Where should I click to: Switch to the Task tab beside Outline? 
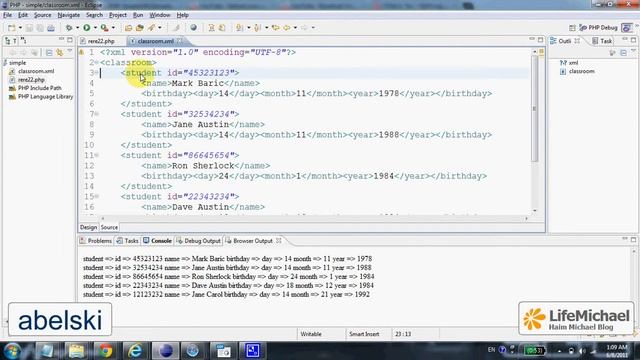point(602,41)
